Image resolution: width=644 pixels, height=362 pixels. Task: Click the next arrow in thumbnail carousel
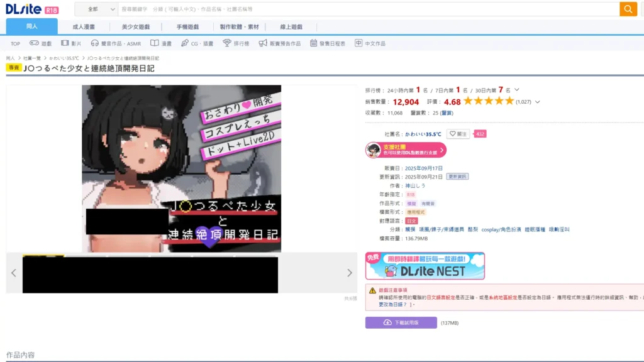[350, 273]
